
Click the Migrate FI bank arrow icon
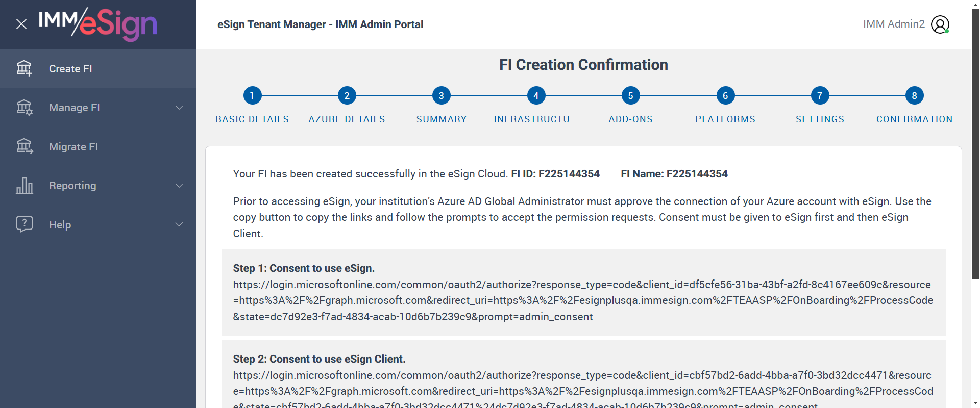24,146
